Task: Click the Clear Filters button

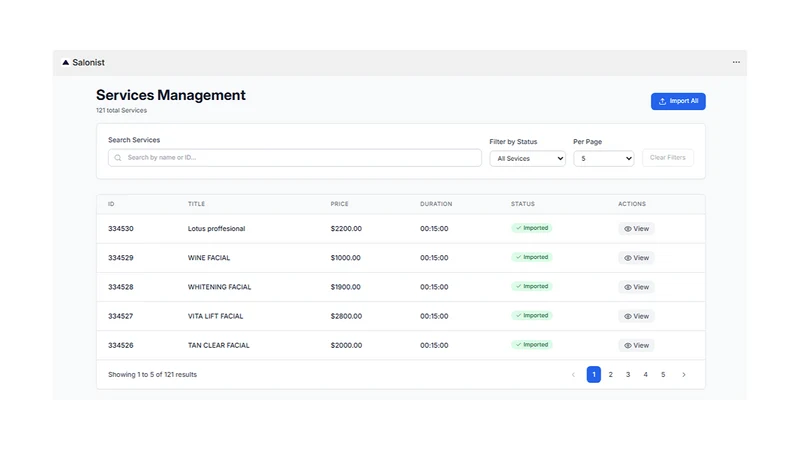Action: (x=667, y=158)
